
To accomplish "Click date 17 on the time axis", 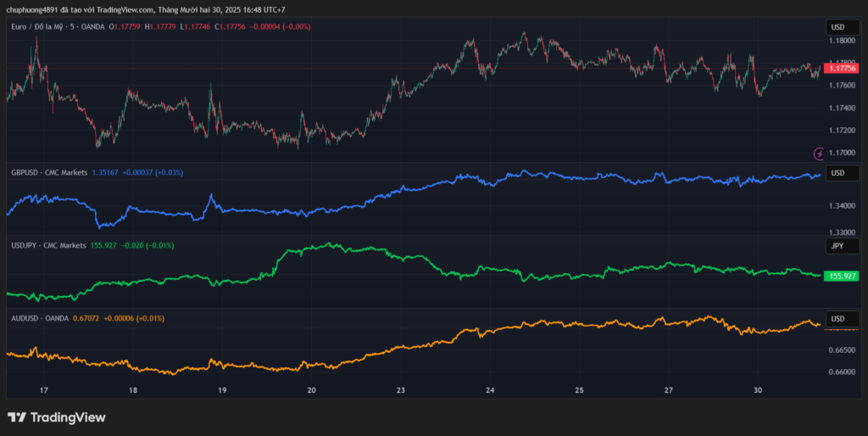I will [x=44, y=390].
